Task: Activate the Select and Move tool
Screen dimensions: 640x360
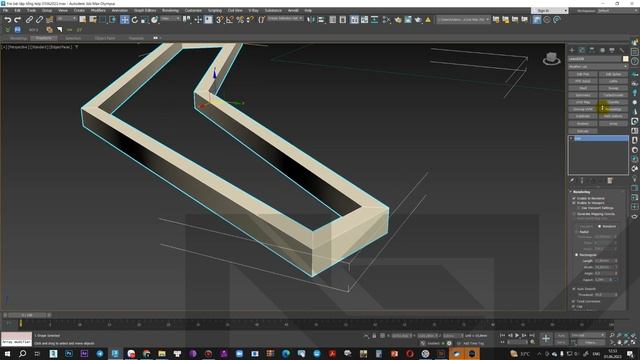Action: click(x=124, y=20)
